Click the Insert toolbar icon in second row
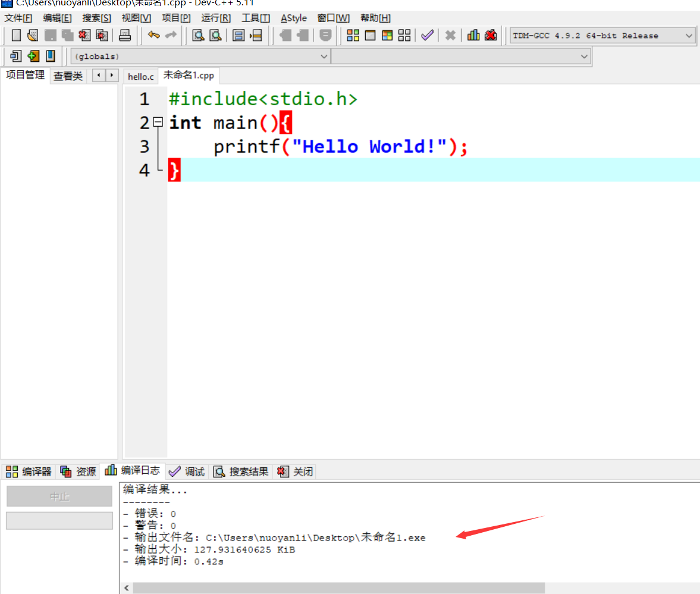Viewport: 700px width, 594px height. [x=15, y=56]
